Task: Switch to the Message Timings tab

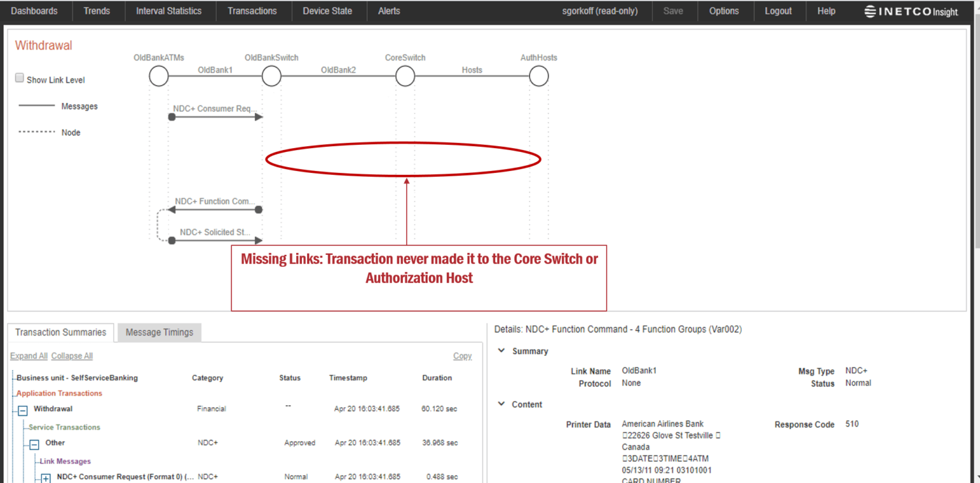Action: (159, 332)
